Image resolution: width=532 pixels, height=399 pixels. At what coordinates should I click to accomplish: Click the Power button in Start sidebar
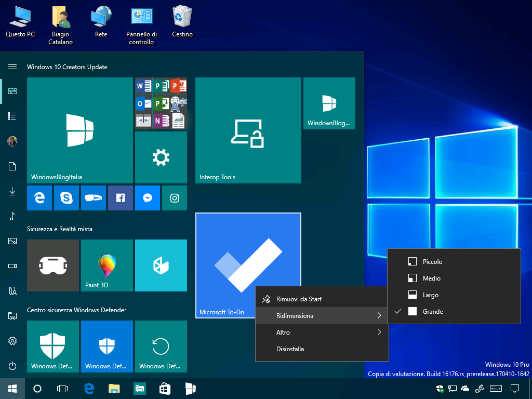[x=12, y=366]
